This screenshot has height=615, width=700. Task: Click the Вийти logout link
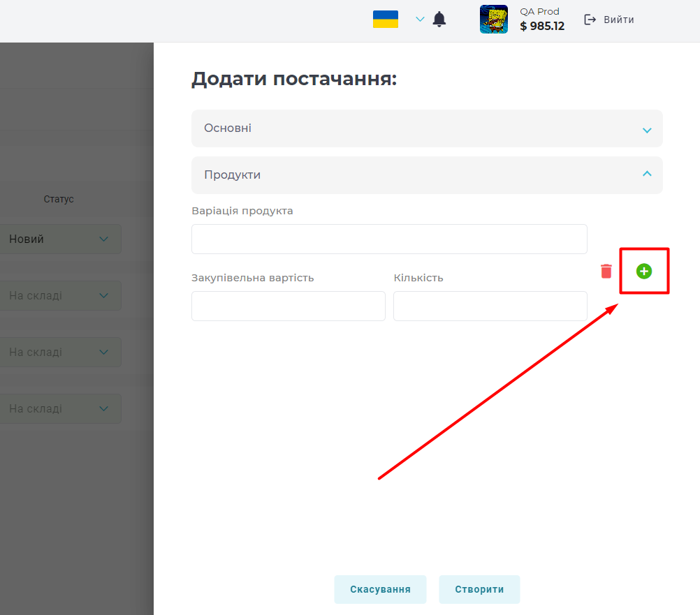coord(619,20)
